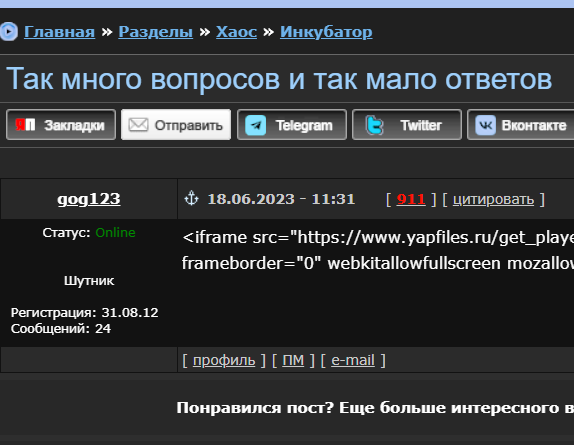Click the envelope icon in Отправить

coord(138,125)
